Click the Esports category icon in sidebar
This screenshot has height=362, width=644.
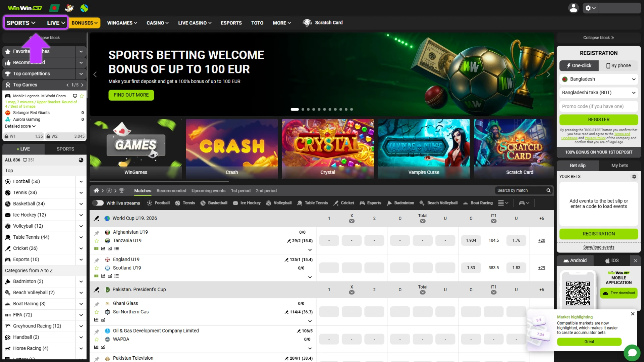(7, 259)
